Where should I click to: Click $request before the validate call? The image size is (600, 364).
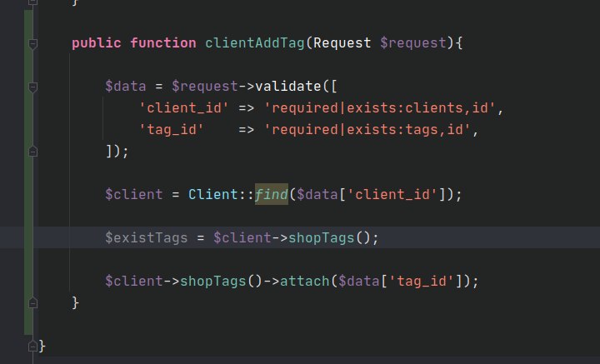point(205,87)
